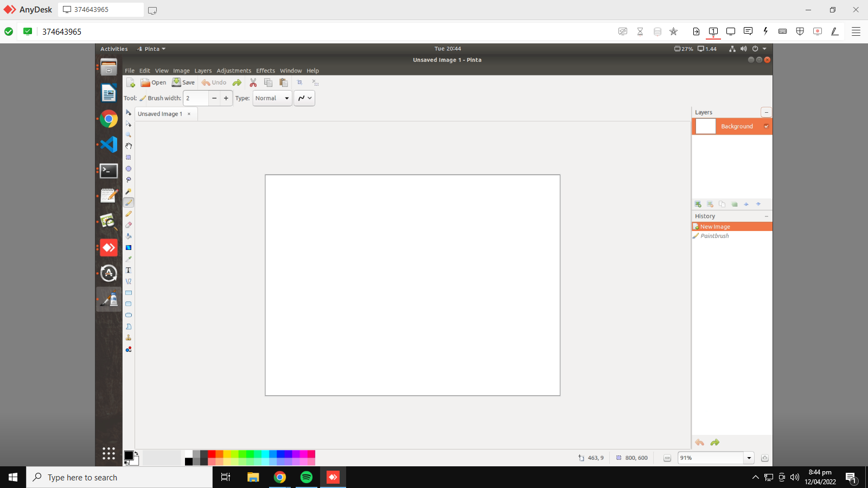This screenshot has width=868, height=488.
Task: Select the Rectangle shape tool
Action: (x=129, y=293)
